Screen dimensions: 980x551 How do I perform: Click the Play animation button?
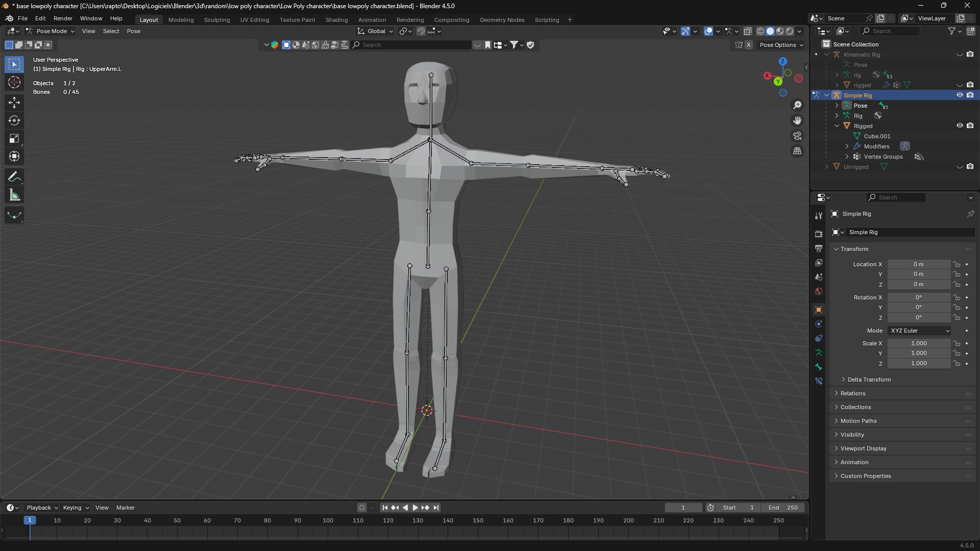(x=415, y=508)
